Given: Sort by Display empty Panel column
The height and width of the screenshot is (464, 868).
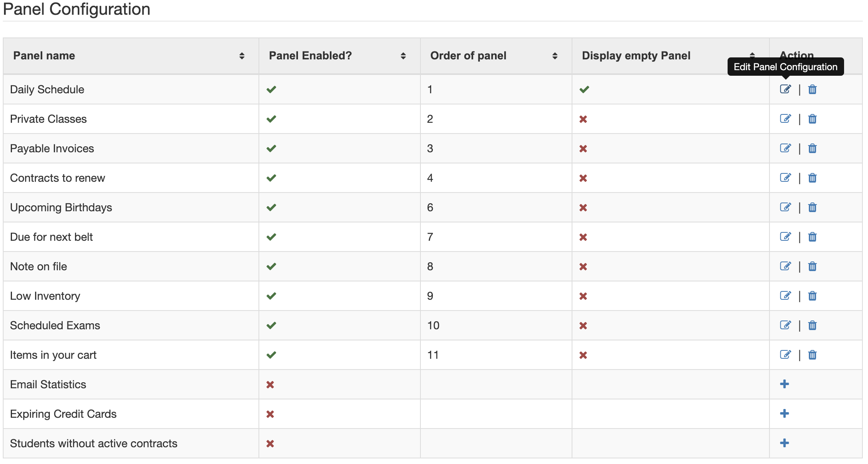Looking at the screenshot, I should click(x=752, y=55).
